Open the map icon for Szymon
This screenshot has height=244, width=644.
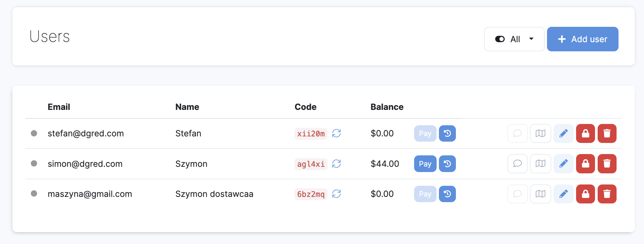(540, 164)
